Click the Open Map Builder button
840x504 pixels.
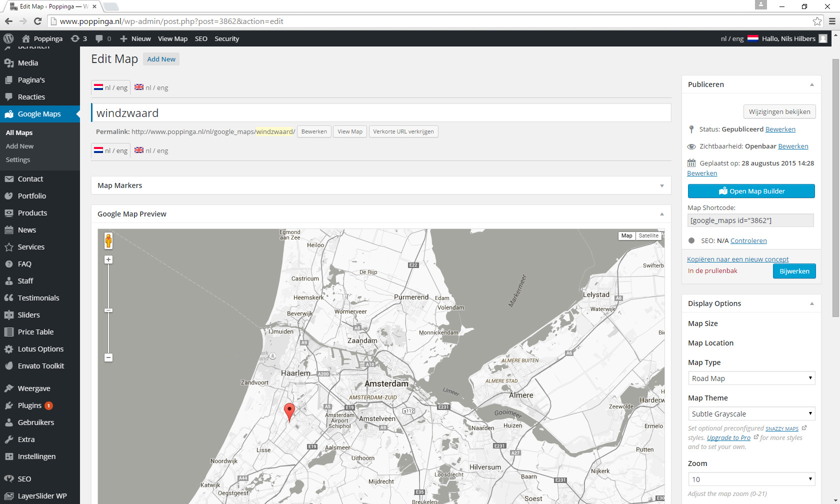(751, 191)
